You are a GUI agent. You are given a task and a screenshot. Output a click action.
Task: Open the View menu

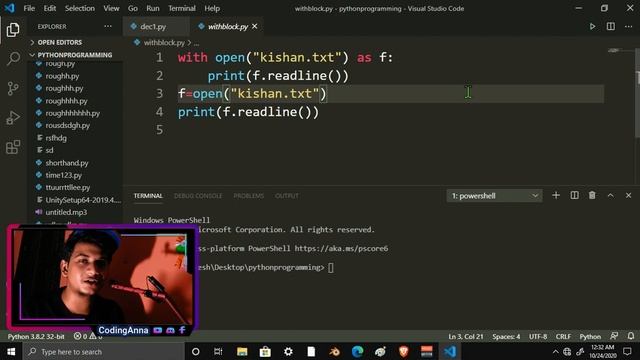click(x=111, y=8)
